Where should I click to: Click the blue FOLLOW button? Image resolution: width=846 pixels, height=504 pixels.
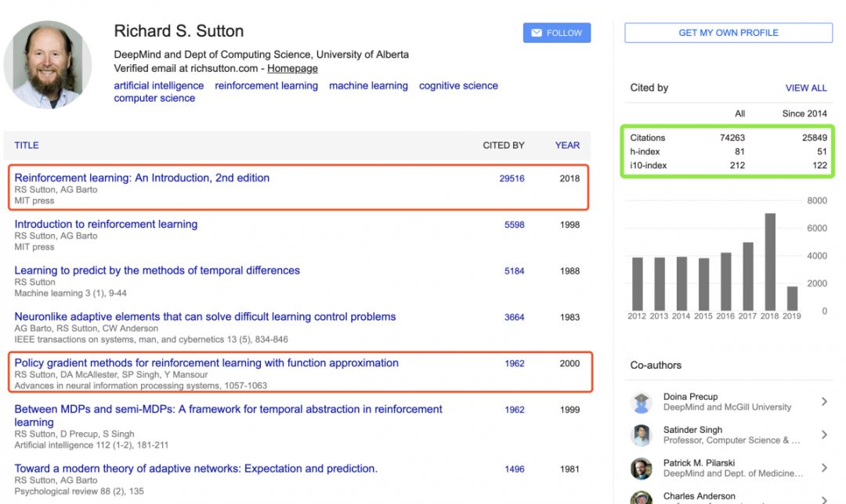coord(557,33)
